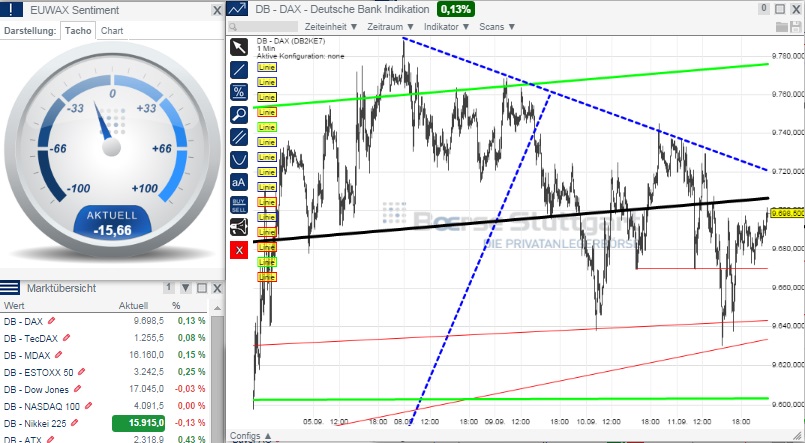
Task: Close the EUWAX Sentiment panel
Action: click(x=217, y=10)
